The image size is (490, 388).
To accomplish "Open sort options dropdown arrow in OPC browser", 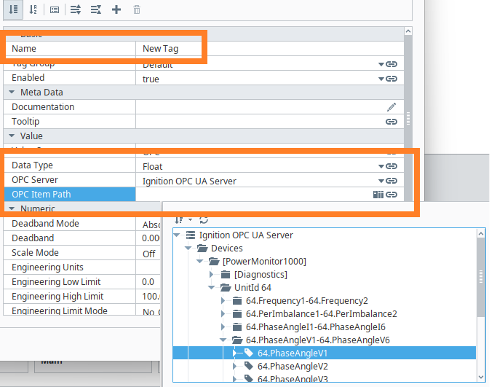I will click(x=190, y=220).
